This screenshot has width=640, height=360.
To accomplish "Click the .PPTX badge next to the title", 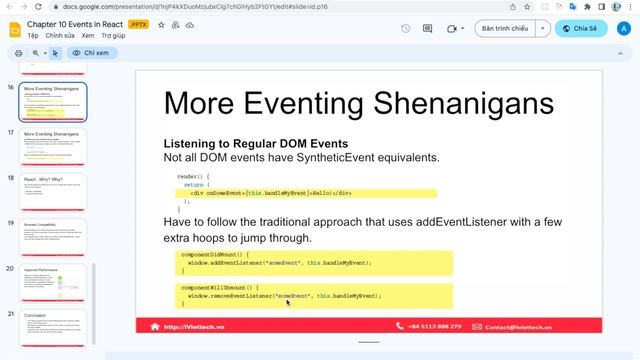I will click(138, 24).
